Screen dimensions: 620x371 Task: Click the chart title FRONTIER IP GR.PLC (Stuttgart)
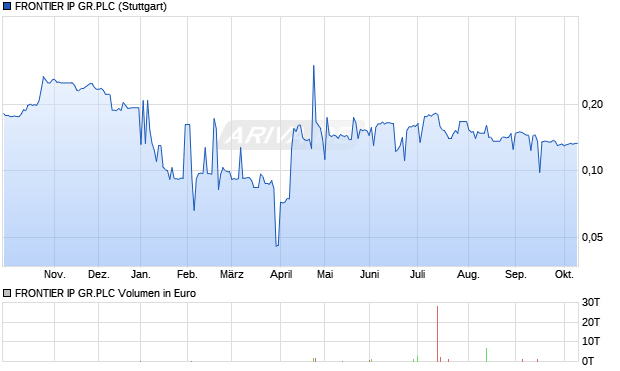click(91, 6)
